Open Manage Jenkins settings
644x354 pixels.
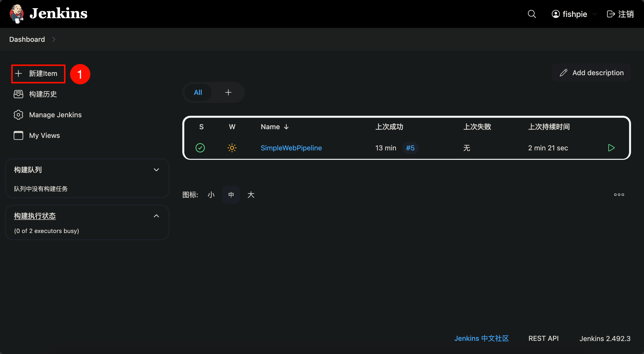pyautogui.click(x=55, y=115)
